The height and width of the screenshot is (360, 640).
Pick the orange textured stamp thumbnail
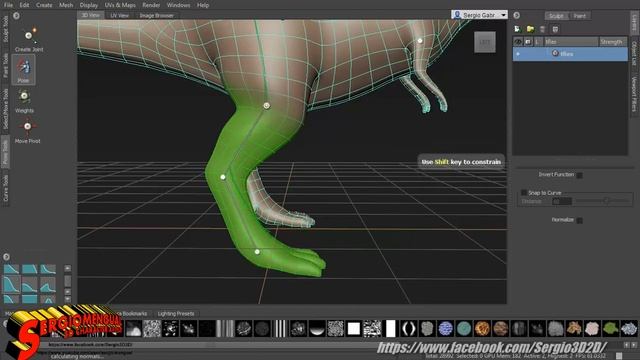(x=482, y=328)
